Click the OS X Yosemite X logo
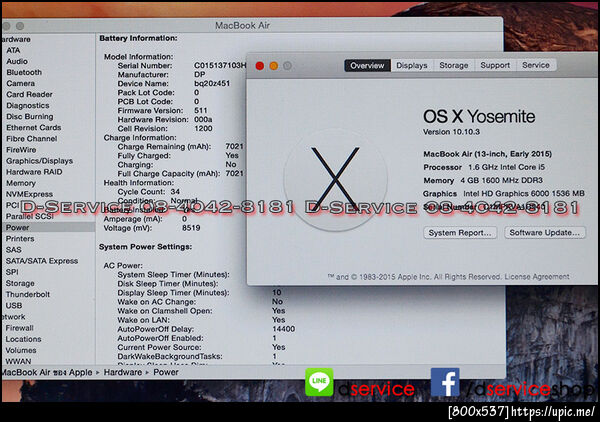This screenshot has height=422, width=600. (335, 179)
